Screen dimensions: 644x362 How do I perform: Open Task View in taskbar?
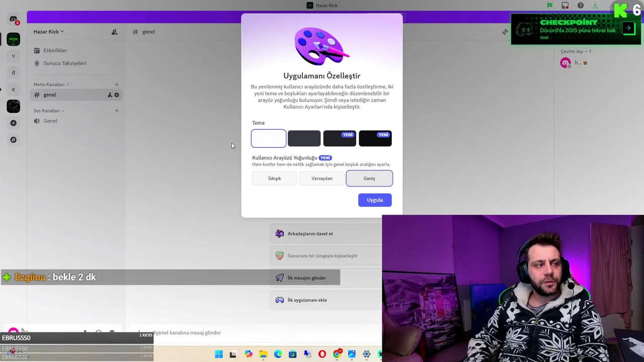tap(233, 354)
